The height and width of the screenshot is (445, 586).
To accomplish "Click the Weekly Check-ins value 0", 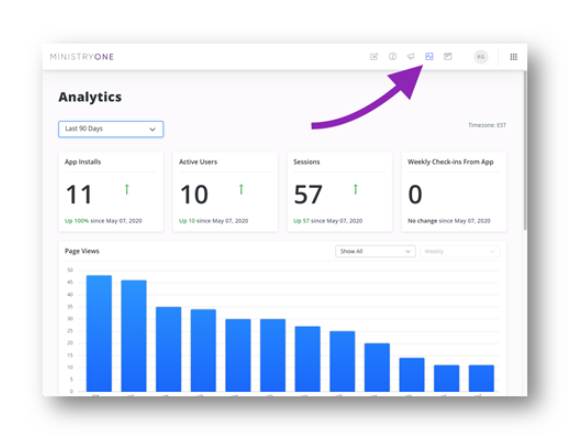I will point(415,195).
